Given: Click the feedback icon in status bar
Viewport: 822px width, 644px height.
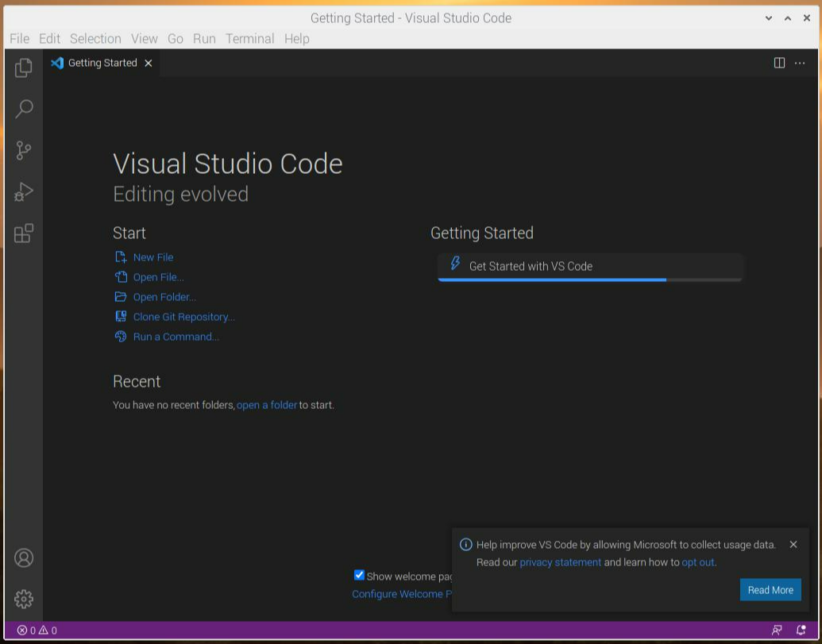Looking at the screenshot, I should tap(777, 631).
